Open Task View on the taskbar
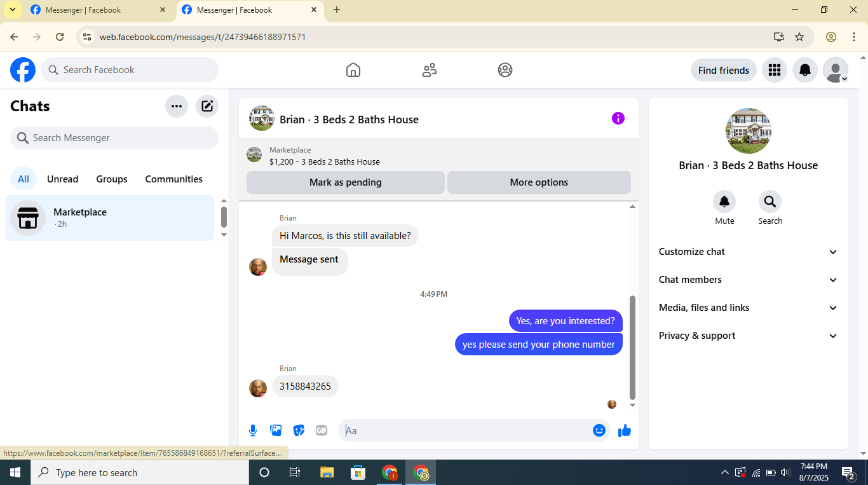Image resolution: width=868 pixels, height=485 pixels. pyautogui.click(x=295, y=472)
